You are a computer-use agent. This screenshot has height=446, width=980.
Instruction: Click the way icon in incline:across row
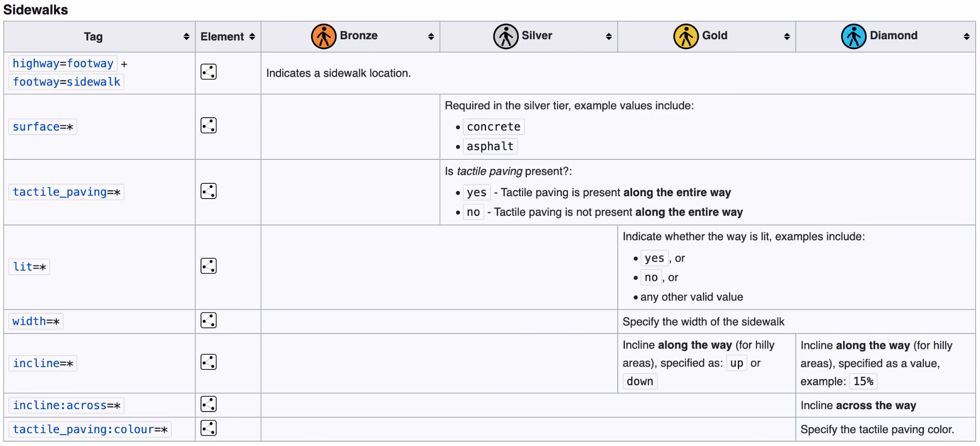coord(209,404)
